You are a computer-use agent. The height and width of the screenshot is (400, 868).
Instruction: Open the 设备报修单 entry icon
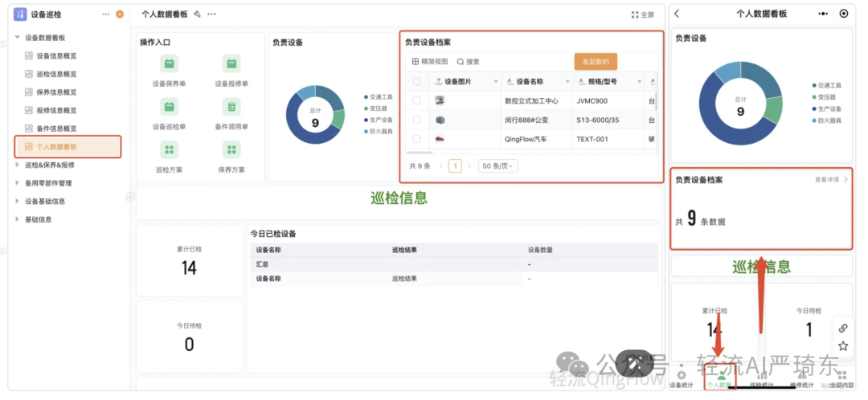pyautogui.click(x=231, y=63)
